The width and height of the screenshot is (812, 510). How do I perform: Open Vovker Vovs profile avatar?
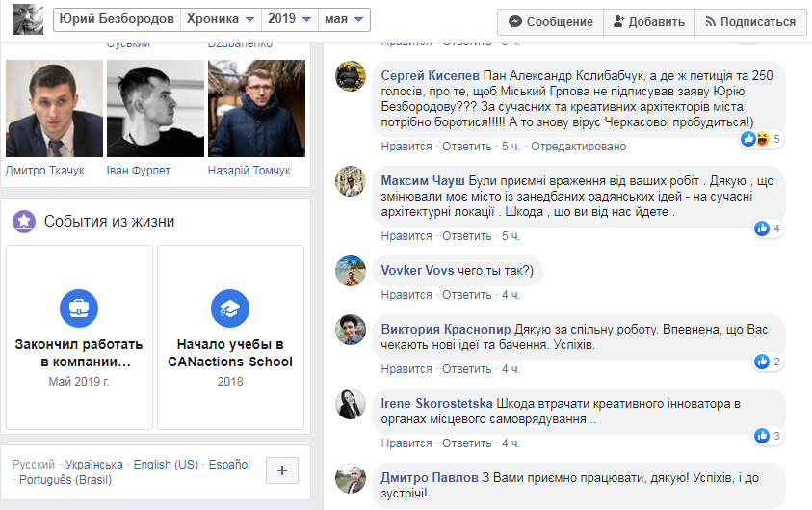(x=351, y=271)
